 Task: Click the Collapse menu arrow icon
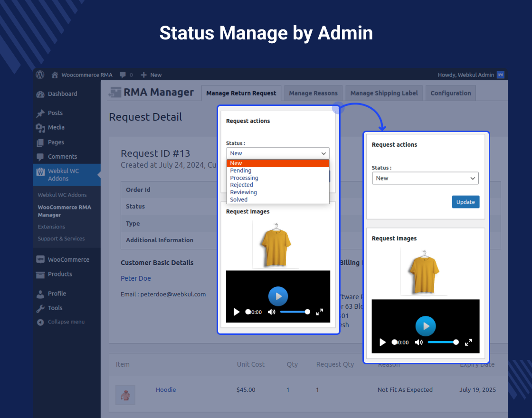(40, 322)
